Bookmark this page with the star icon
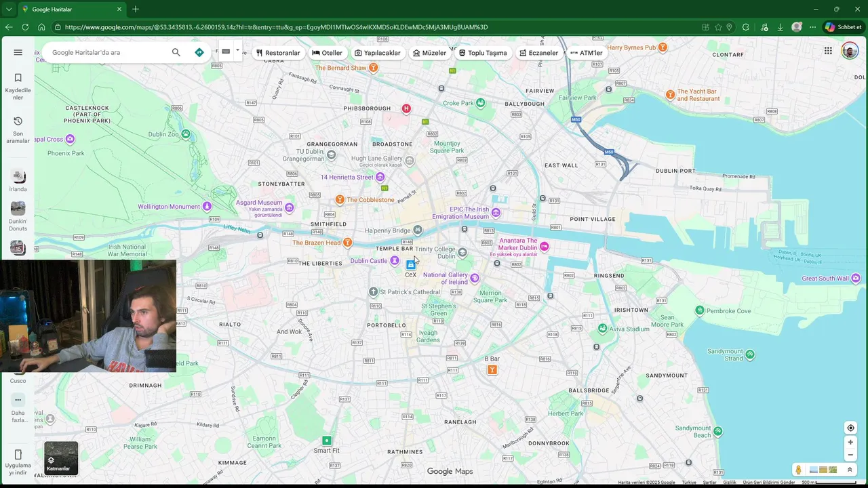Image resolution: width=868 pixels, height=488 pixels. (x=718, y=27)
